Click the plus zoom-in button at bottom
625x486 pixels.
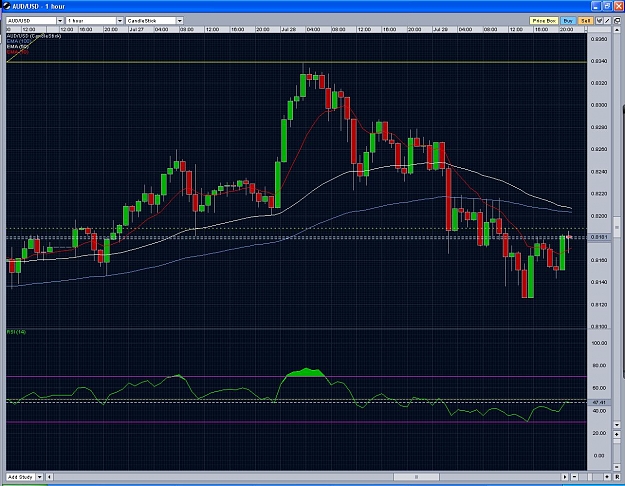coord(607,477)
